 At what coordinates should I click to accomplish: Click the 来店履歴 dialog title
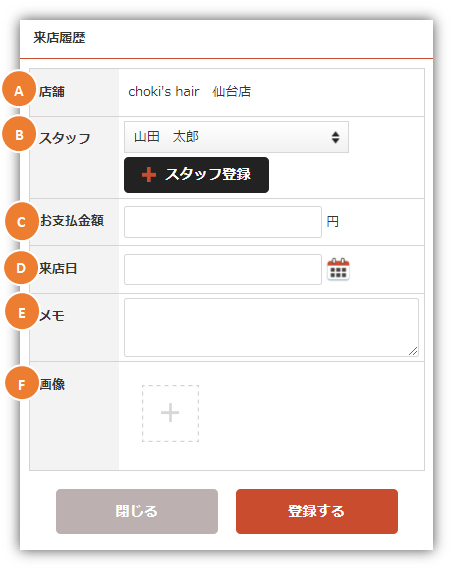pyautogui.click(x=59, y=38)
